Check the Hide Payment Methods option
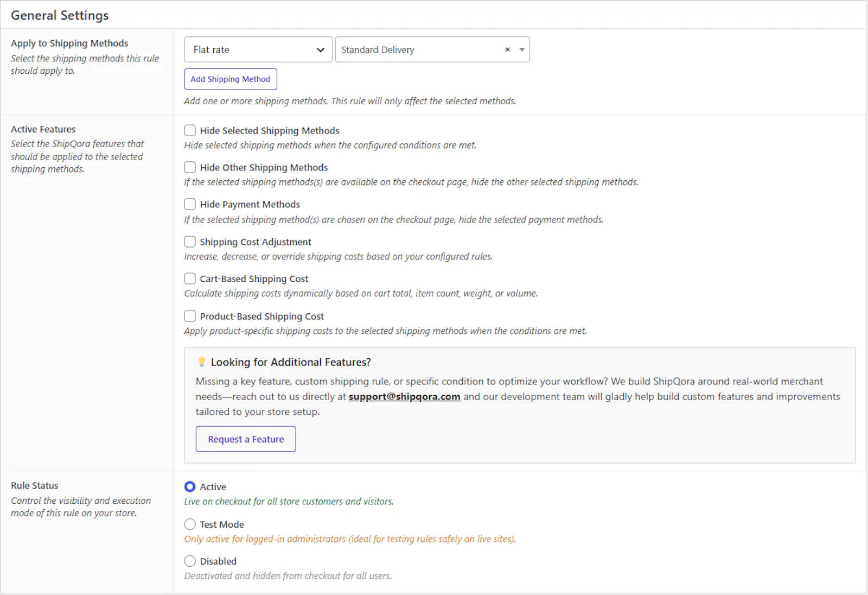Image resolution: width=868 pixels, height=595 pixels. click(190, 204)
